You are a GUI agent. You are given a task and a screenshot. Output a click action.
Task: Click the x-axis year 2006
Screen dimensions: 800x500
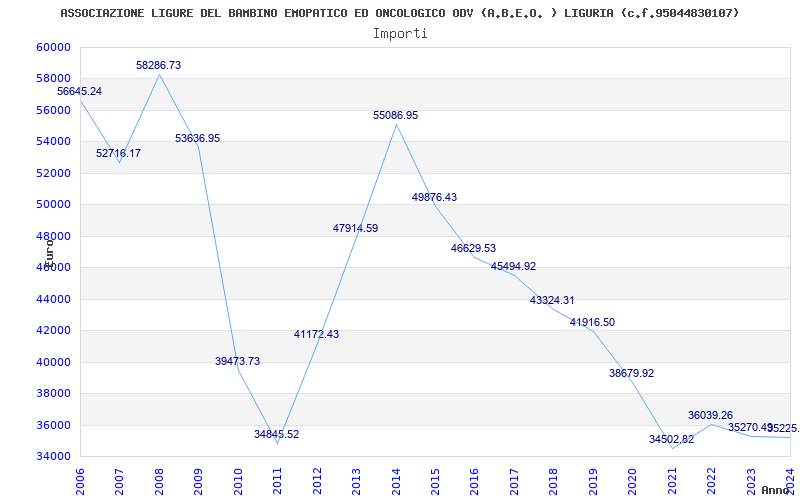tap(80, 482)
